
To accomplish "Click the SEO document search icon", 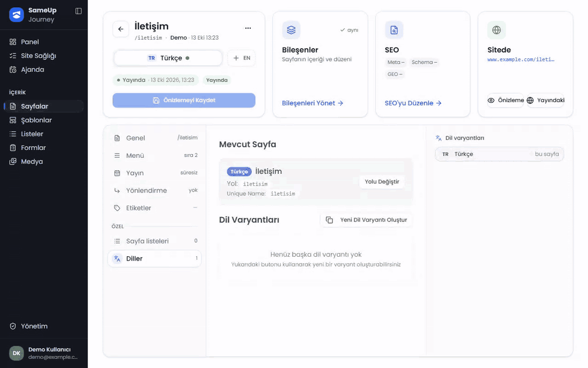I will 394,30.
